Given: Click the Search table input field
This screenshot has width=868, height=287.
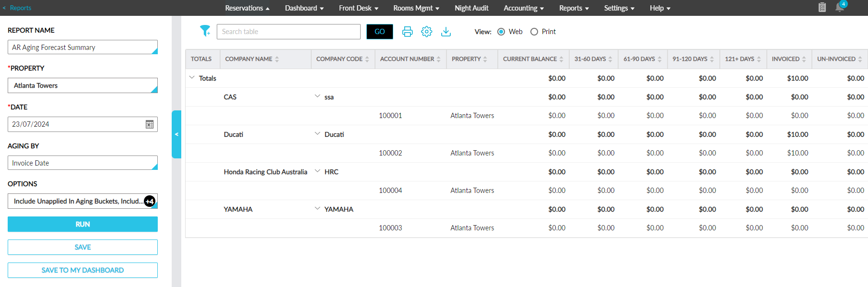Looking at the screenshot, I should [x=289, y=32].
